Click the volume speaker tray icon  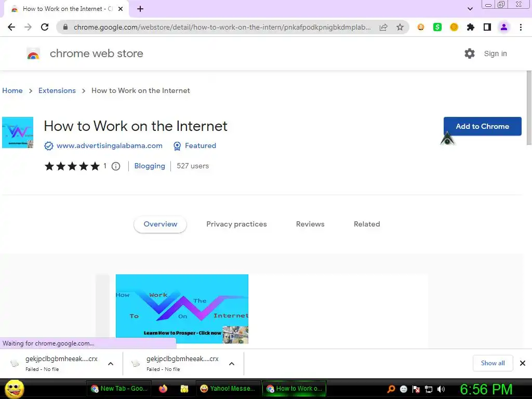[x=441, y=389]
